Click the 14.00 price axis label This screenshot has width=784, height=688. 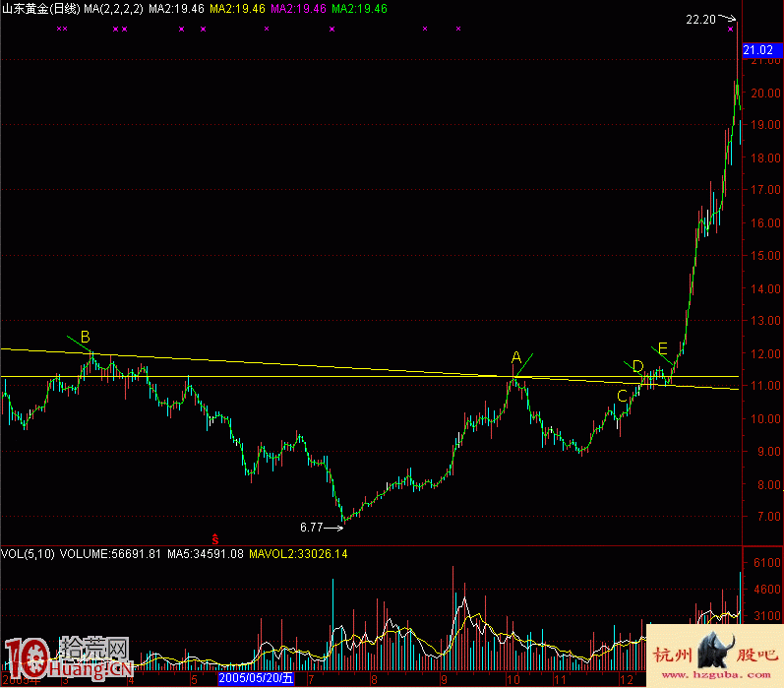(766, 288)
